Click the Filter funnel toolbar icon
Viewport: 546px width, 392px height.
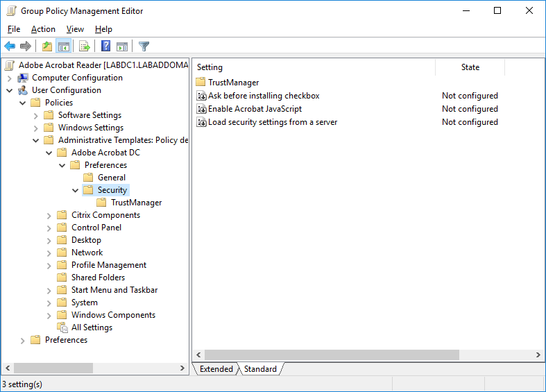(144, 46)
